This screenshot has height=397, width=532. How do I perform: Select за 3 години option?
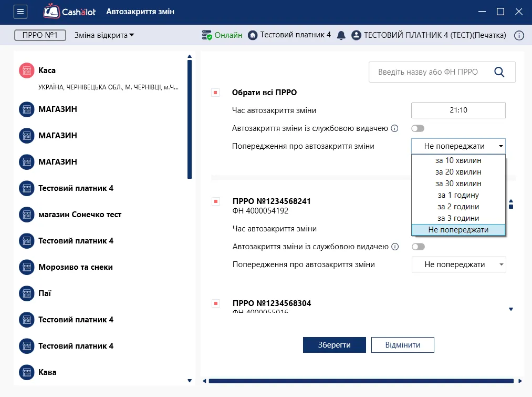pyautogui.click(x=458, y=218)
